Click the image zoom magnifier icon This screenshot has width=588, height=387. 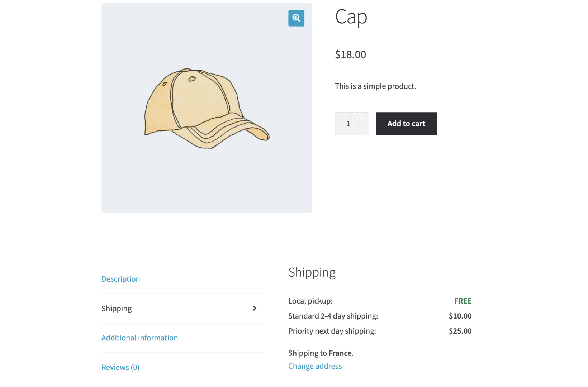[x=296, y=18]
